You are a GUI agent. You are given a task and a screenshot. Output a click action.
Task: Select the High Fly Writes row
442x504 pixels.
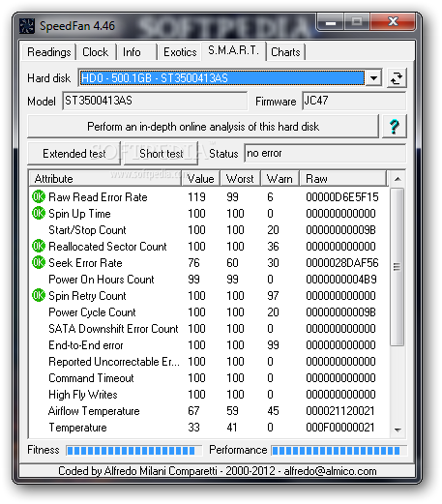(x=209, y=395)
